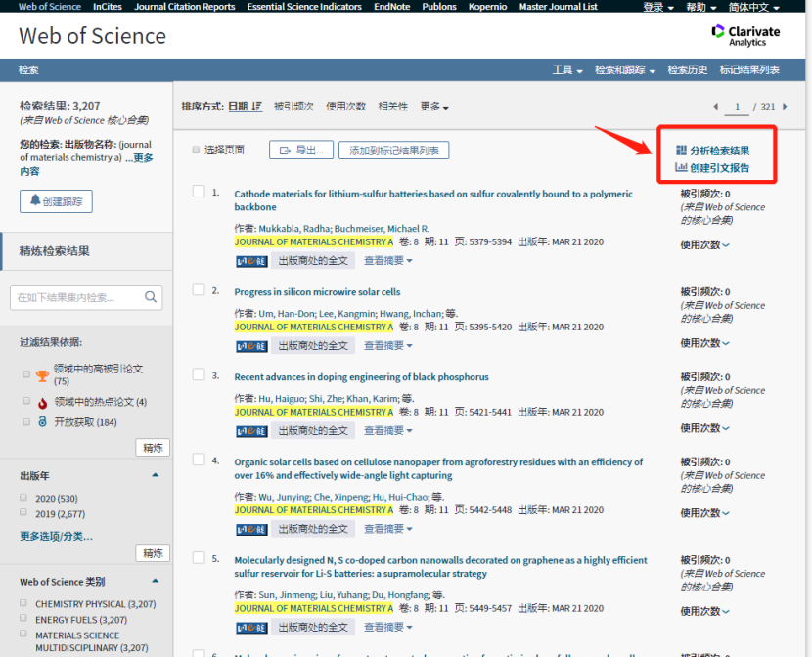This screenshot has width=812, height=657.
Task: Open article 'Progress in silicon microwire solar cells'
Action: 317,291
